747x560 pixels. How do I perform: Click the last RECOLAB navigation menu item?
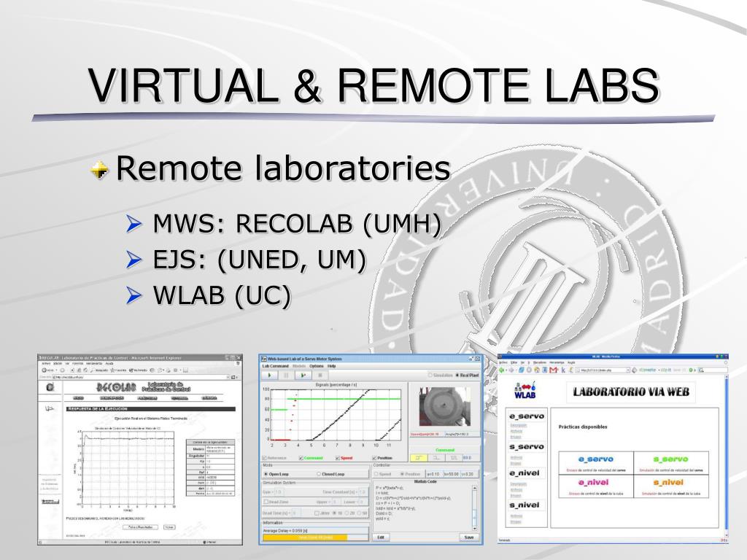[209, 398]
